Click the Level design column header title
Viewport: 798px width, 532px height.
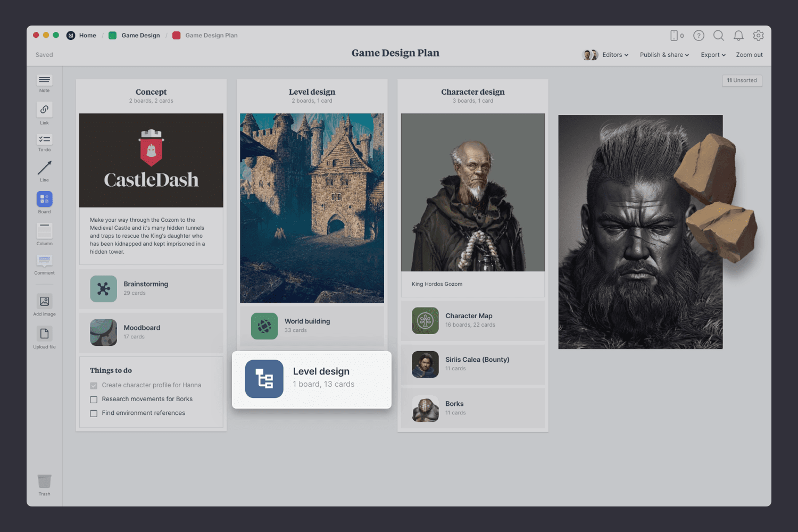tap(312, 92)
